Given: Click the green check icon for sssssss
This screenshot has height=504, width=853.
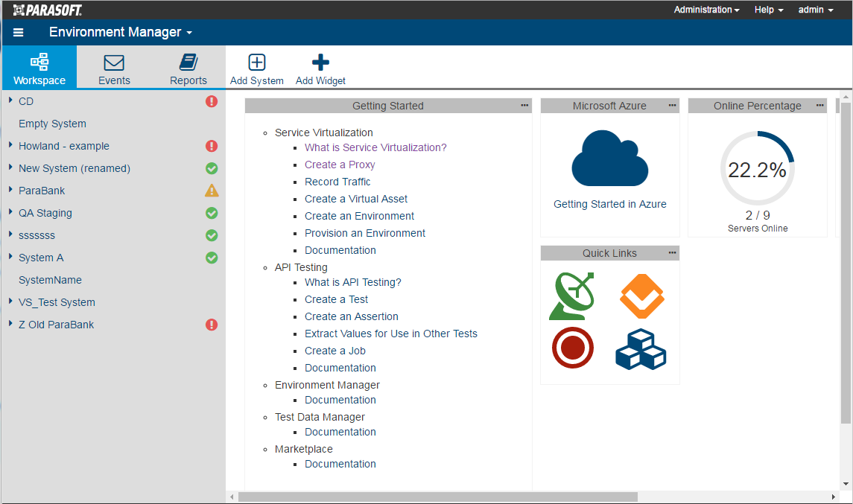Looking at the screenshot, I should [212, 235].
